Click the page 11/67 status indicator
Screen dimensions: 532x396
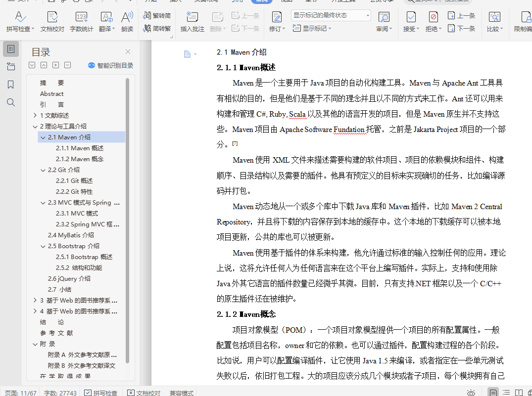click(x=21, y=393)
